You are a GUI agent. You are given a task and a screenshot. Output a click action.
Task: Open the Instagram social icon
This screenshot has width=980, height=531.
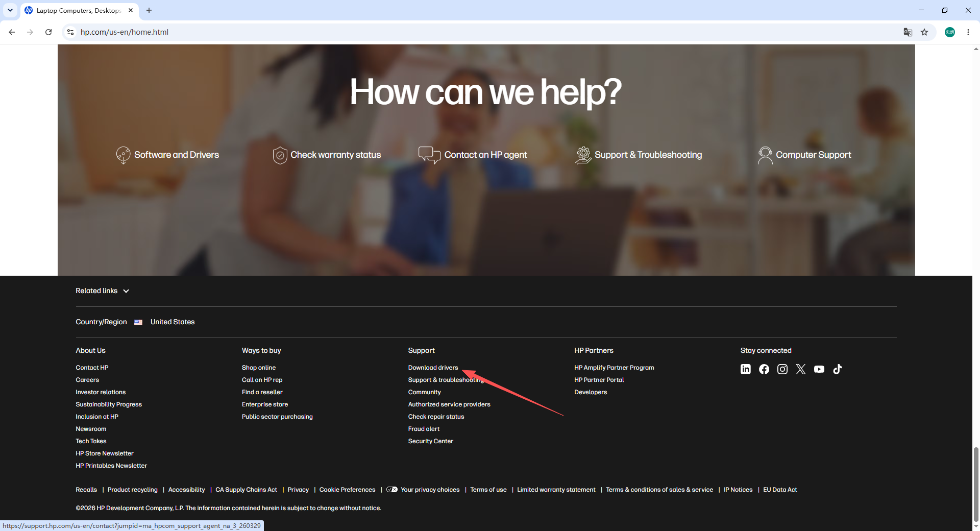coord(782,369)
